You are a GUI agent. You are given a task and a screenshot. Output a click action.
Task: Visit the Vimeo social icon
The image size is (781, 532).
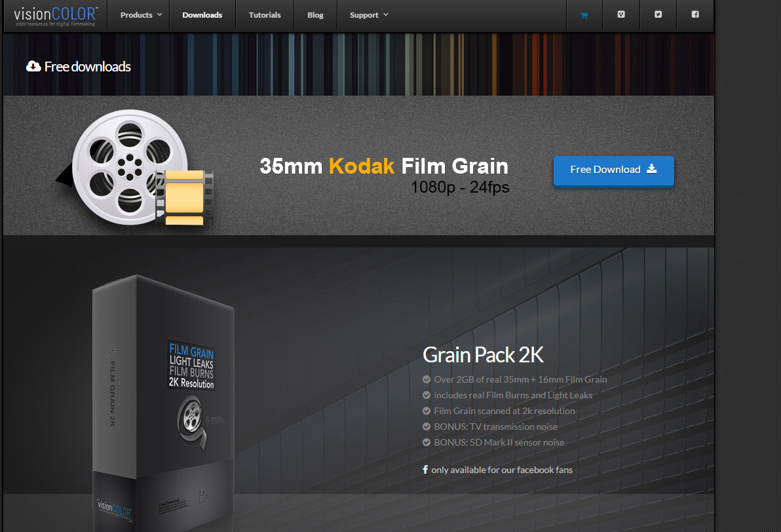[x=621, y=14]
